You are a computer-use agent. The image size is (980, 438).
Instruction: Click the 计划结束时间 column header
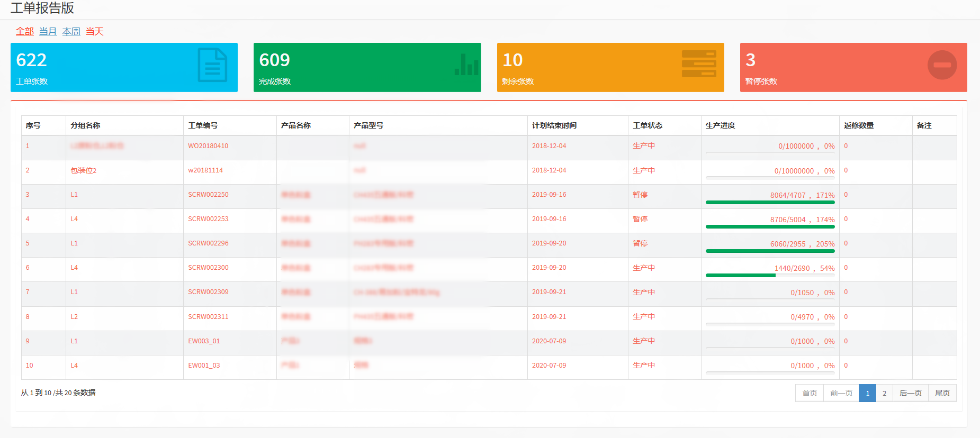click(554, 125)
